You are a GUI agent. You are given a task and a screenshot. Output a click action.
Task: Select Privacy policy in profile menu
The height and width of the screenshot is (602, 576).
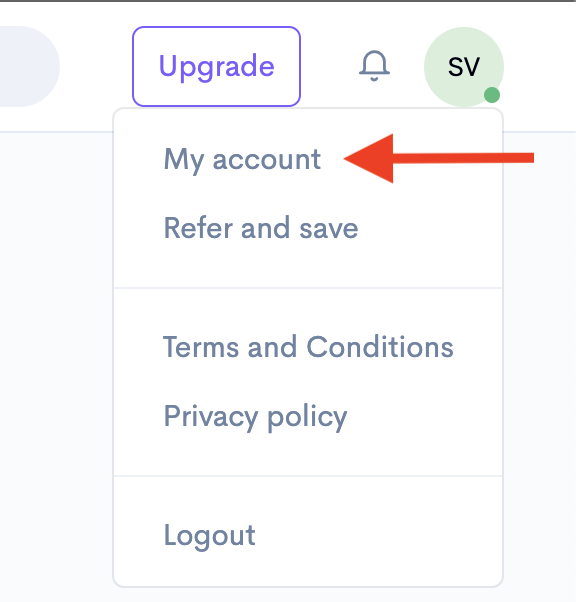[x=255, y=417]
